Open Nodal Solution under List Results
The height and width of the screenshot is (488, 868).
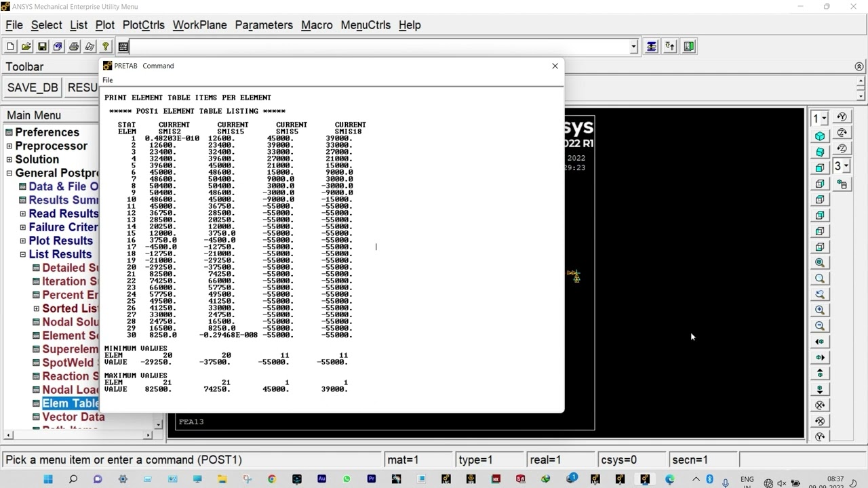[x=71, y=322]
